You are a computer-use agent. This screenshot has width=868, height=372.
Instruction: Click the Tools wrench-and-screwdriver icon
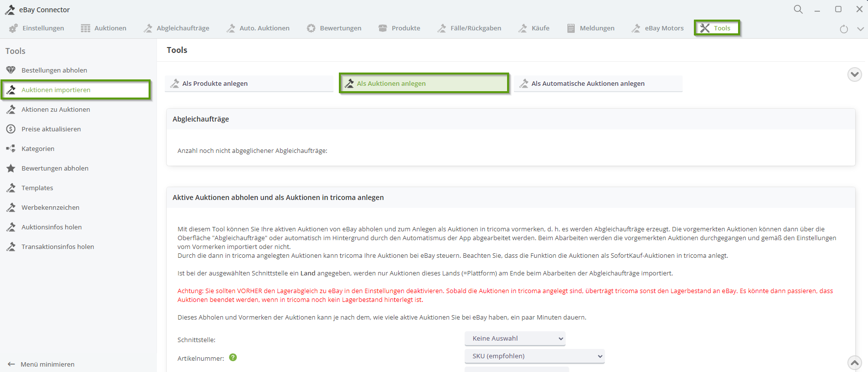[x=705, y=28]
